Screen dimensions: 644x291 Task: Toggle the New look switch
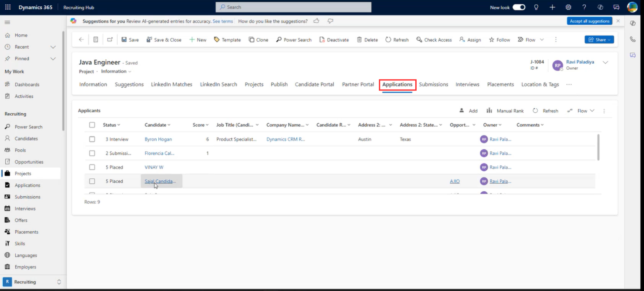(519, 7)
